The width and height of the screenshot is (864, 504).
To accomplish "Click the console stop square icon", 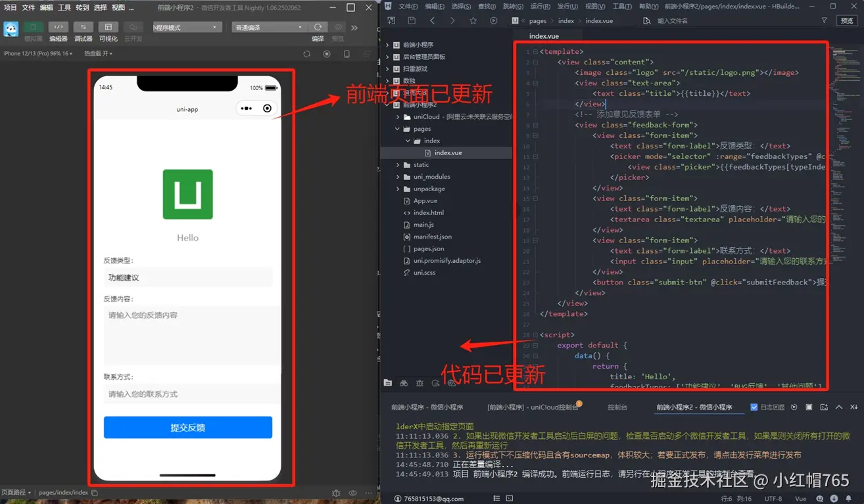I will click(x=809, y=407).
